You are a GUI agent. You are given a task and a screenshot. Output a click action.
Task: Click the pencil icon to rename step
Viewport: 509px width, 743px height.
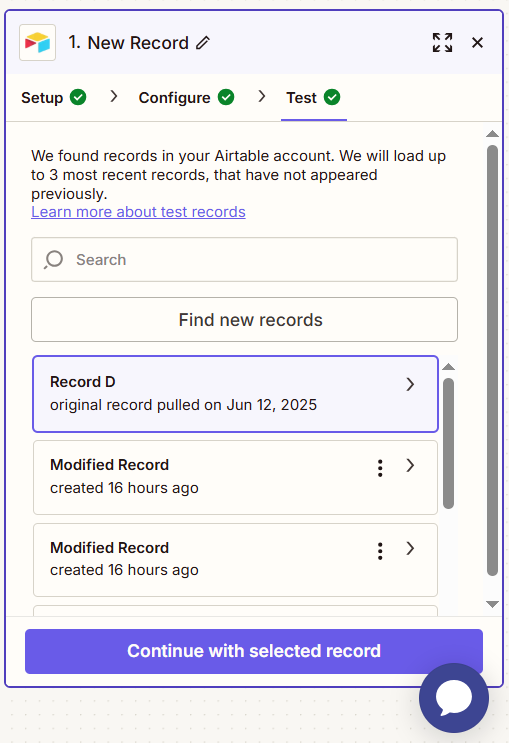[x=203, y=43]
